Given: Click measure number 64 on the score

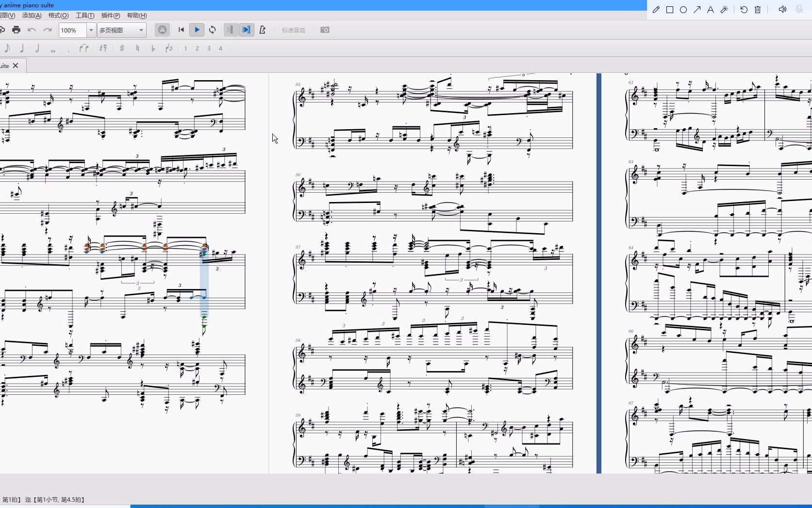Looking at the screenshot, I should point(631,248).
